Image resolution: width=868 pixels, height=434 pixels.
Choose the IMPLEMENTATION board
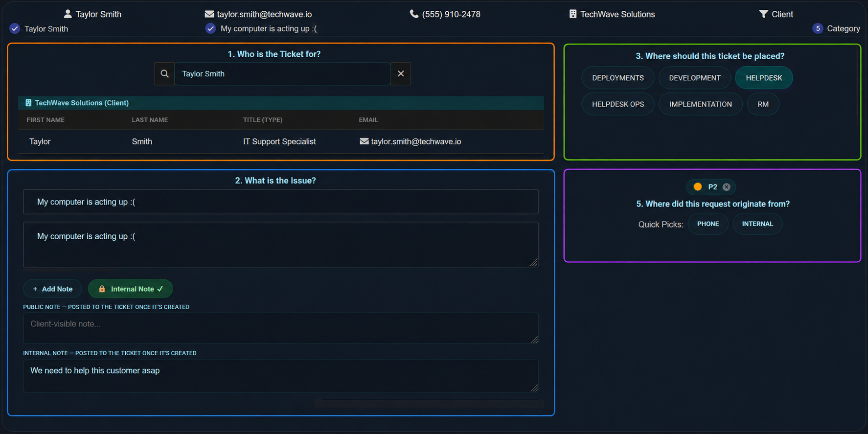[x=701, y=104]
